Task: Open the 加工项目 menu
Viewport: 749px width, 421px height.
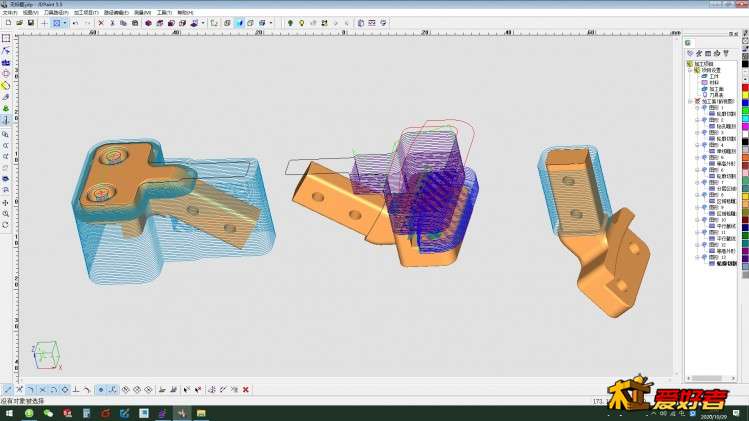Action: pos(86,12)
